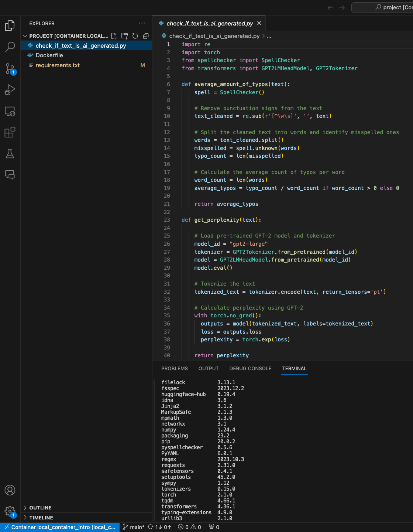Open the Dockerfile in Explorer
Image resolution: width=413 pixels, height=532 pixels.
[49, 55]
